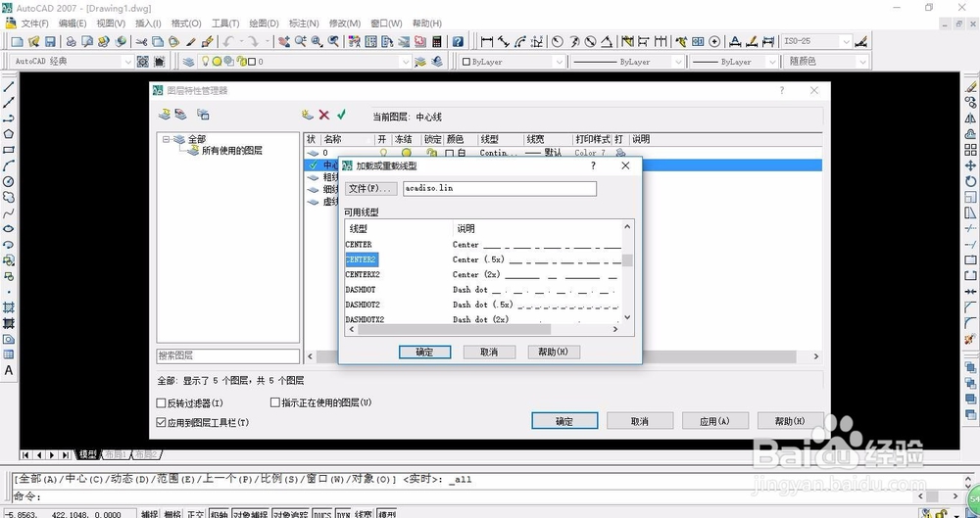Screen dimensions: 980x518
Task: Open the 绘图(D) menu
Action: point(264,24)
